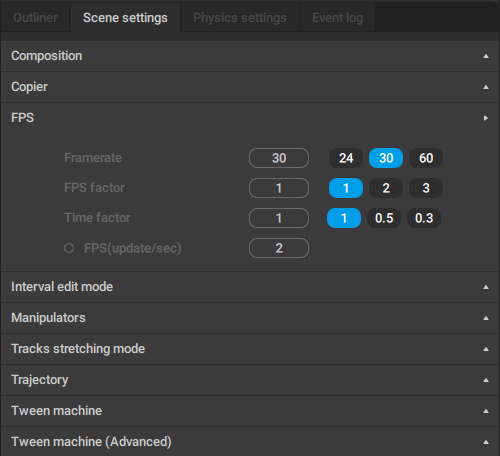Open the Event log tab
500x456 pixels.
(337, 18)
